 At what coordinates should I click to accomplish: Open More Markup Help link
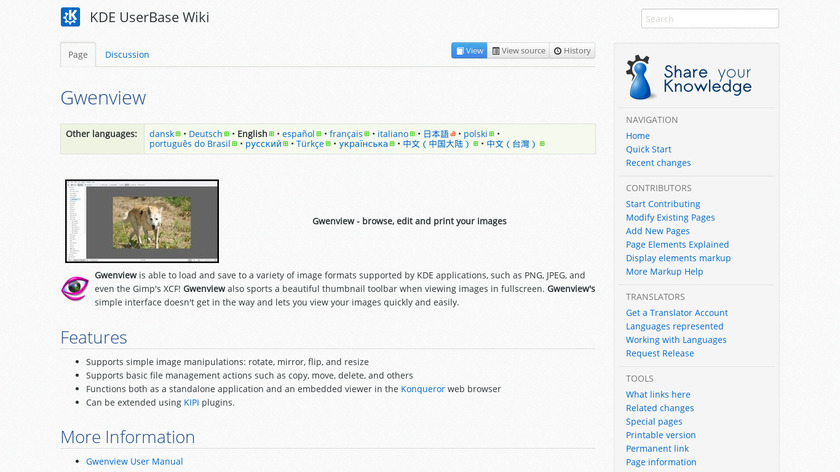(664, 272)
